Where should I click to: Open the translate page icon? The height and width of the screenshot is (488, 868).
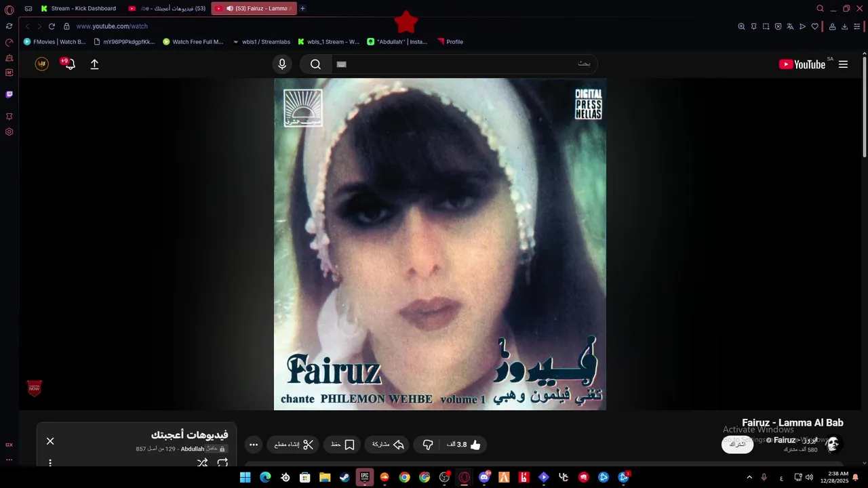point(790,26)
